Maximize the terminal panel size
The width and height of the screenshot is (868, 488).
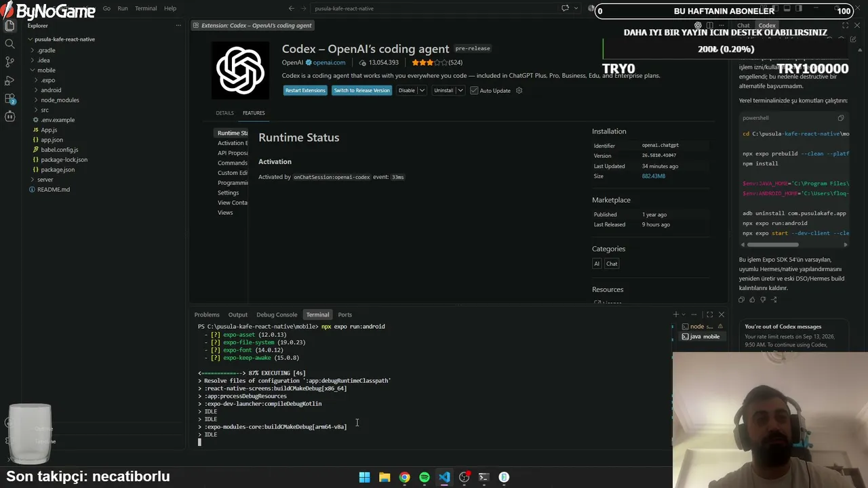click(x=709, y=314)
